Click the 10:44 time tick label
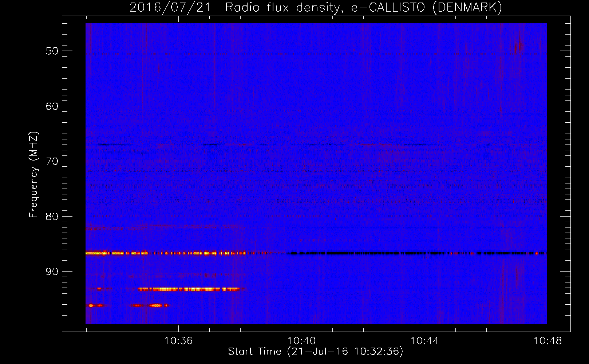The height and width of the screenshot is (364, 589). point(424,341)
